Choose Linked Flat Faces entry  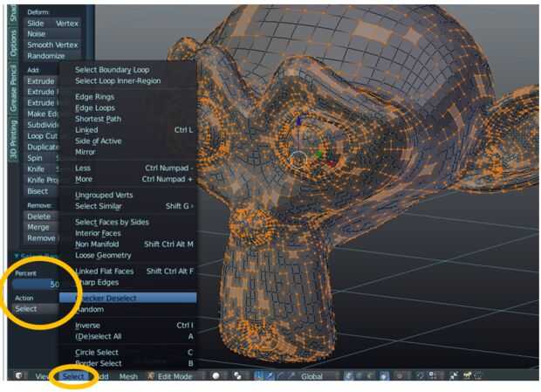point(127,272)
